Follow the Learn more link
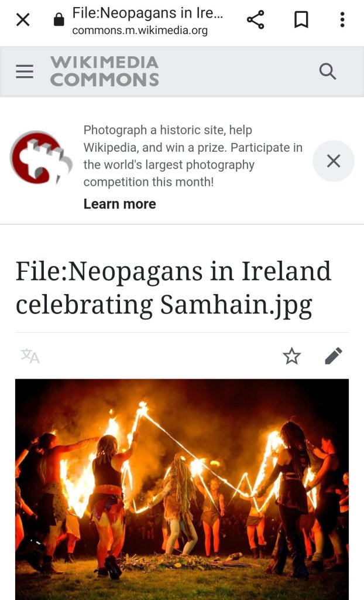This screenshot has width=364, height=600. [x=120, y=204]
